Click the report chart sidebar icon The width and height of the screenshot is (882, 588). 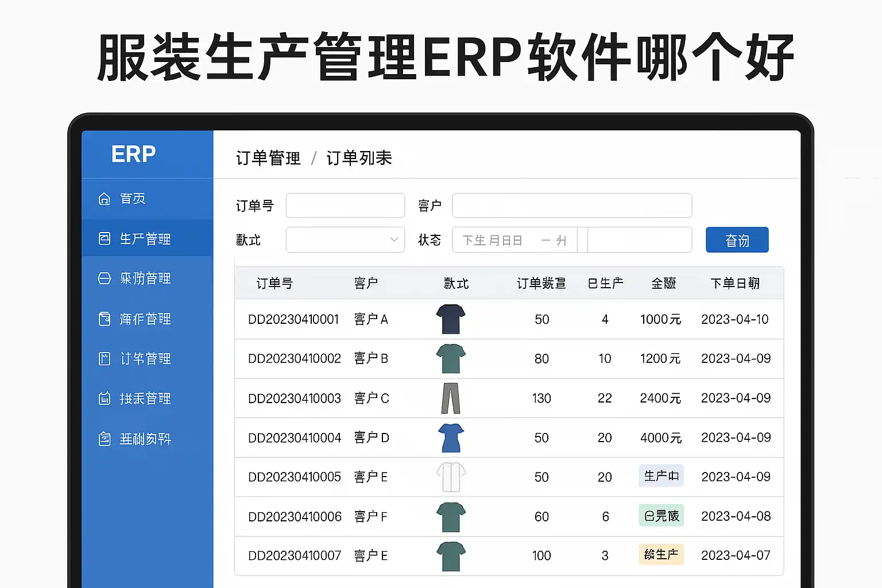click(x=104, y=399)
